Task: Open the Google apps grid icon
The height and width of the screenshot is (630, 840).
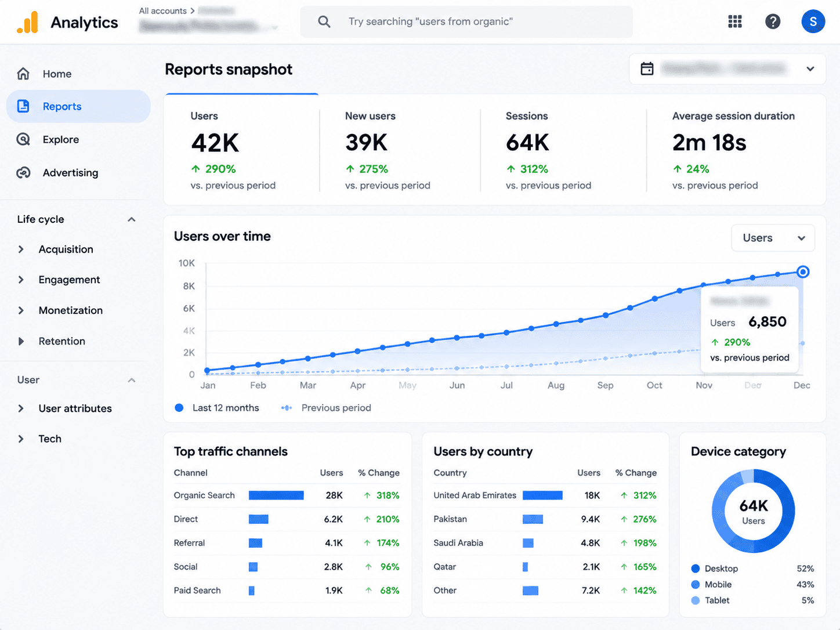Action: (x=735, y=21)
